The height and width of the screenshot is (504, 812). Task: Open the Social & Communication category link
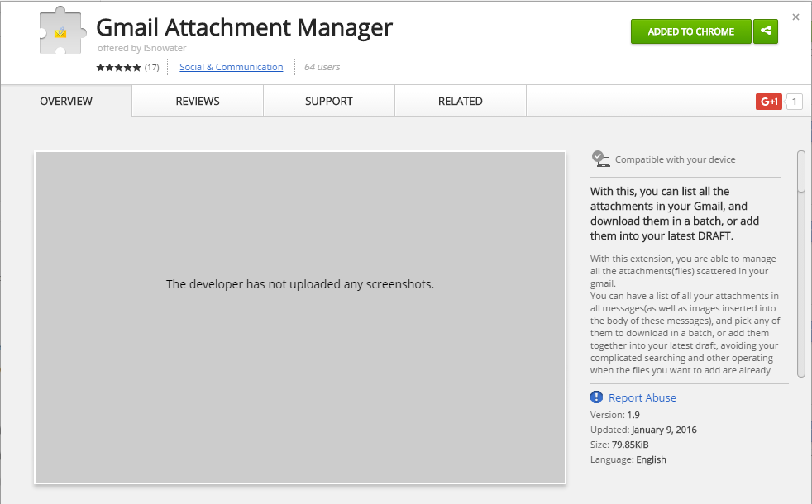231,67
